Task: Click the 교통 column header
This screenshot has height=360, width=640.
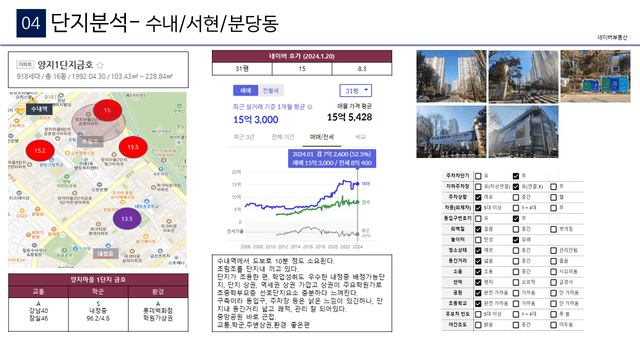Action: 38,292
